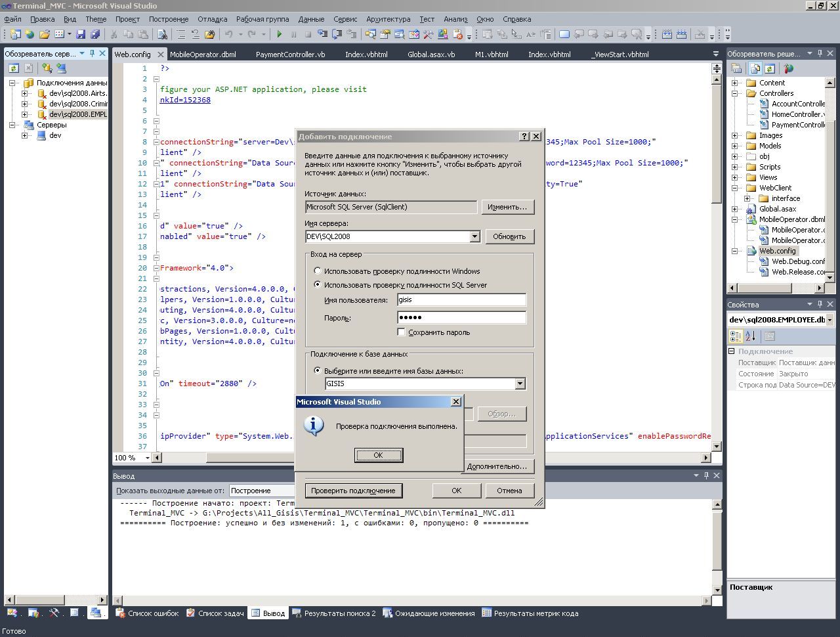Expand the Content folder in Solution Explorer
Screen dimensions: 840x637
[x=735, y=83]
